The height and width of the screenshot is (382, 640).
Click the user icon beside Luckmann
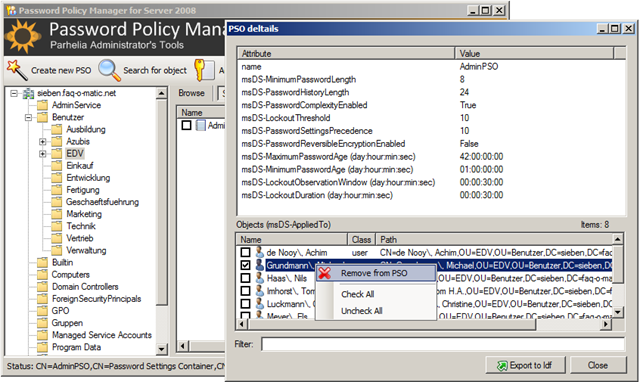click(x=259, y=304)
